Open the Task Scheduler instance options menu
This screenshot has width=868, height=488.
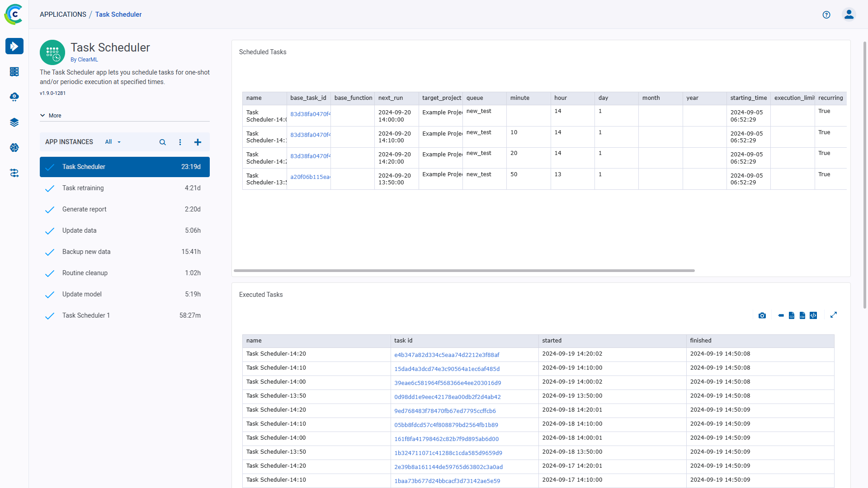coord(180,142)
